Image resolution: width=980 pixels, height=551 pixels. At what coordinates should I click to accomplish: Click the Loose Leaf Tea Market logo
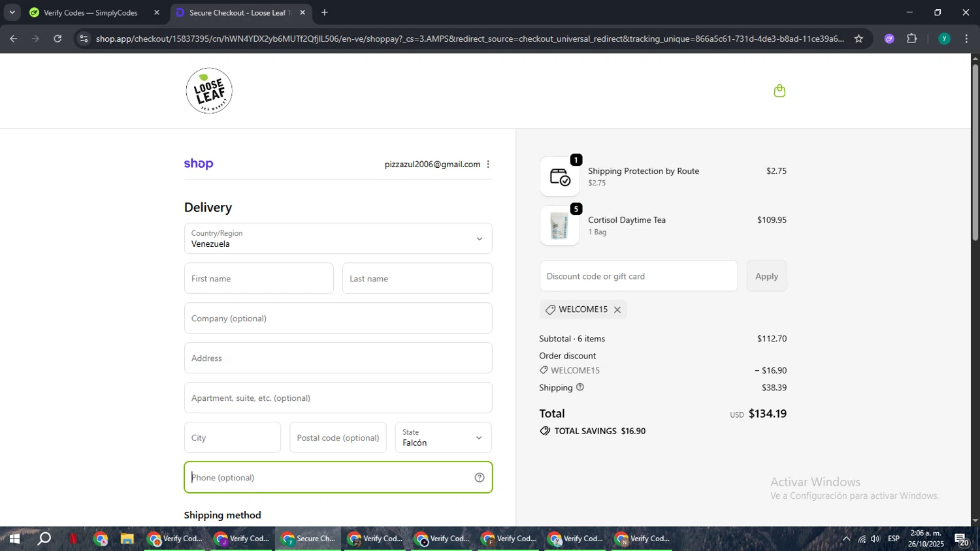click(209, 91)
